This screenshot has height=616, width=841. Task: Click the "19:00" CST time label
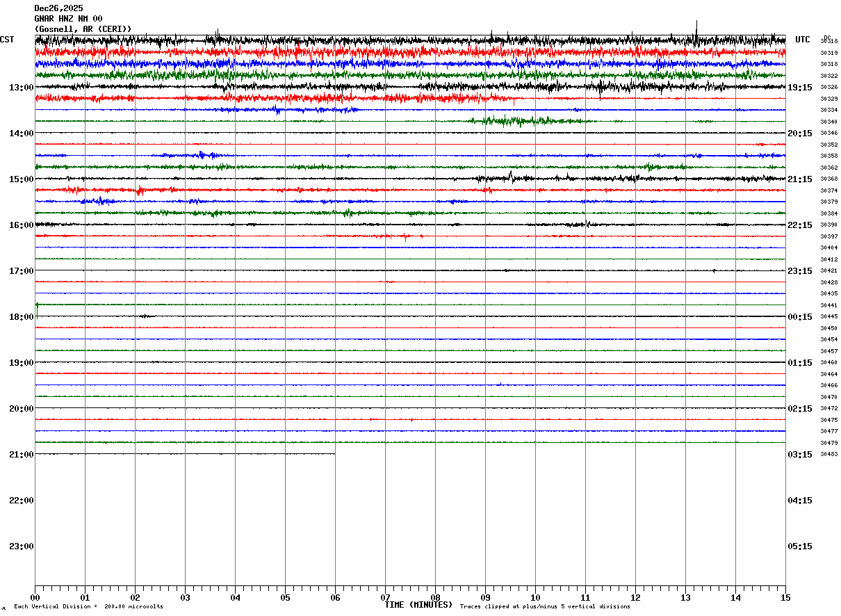tap(22, 363)
